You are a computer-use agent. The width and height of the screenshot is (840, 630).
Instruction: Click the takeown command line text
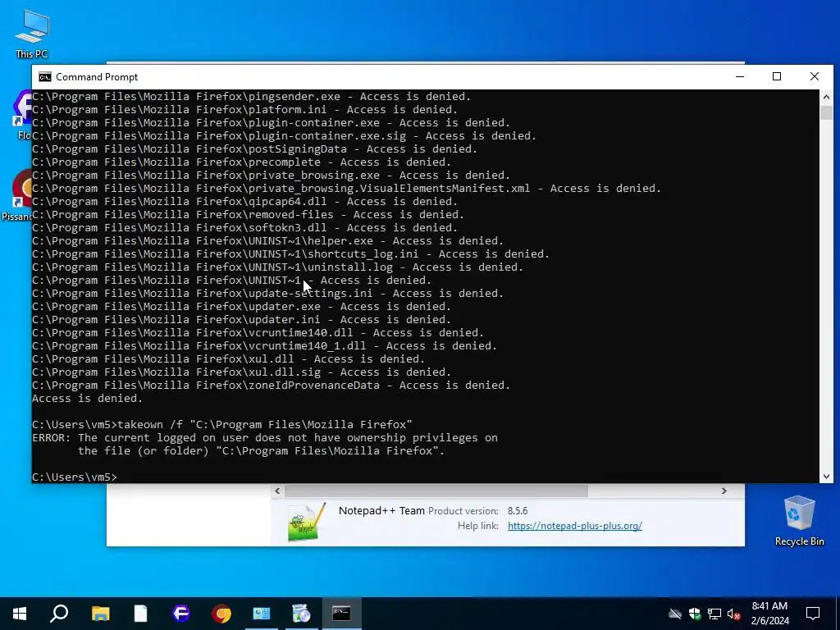click(221, 425)
